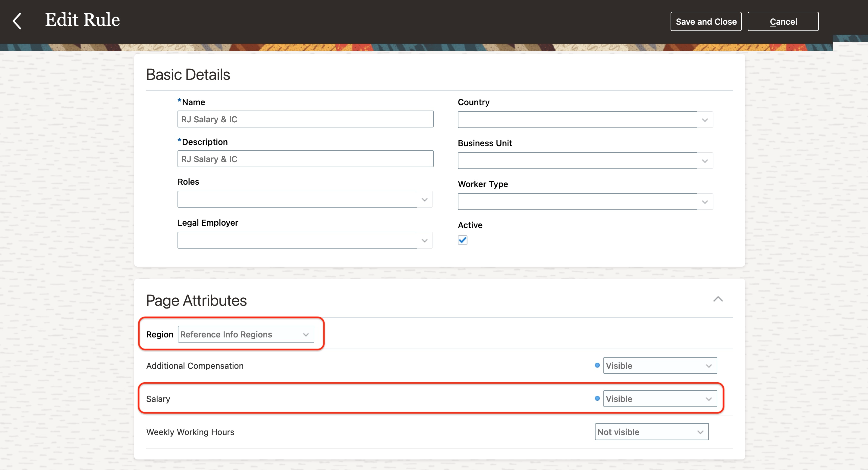Expand the Legal Employer dropdown arrow
Viewport: 868px width, 470px height.
(x=424, y=240)
